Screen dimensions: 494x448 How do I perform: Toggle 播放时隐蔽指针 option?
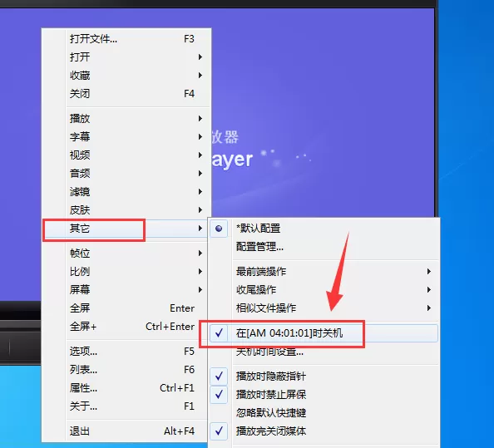click(324, 376)
